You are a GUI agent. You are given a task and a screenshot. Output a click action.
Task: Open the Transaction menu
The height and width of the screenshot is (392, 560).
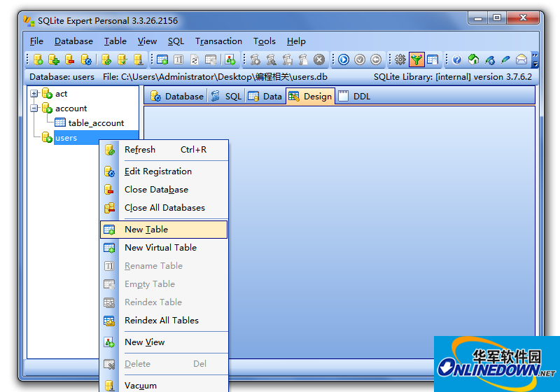pos(218,41)
